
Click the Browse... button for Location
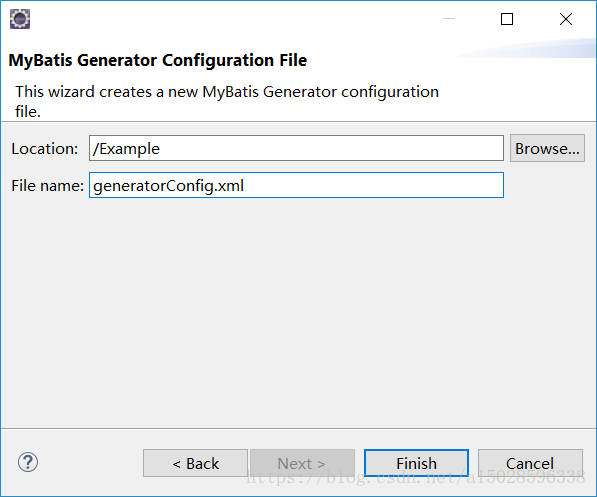547,148
